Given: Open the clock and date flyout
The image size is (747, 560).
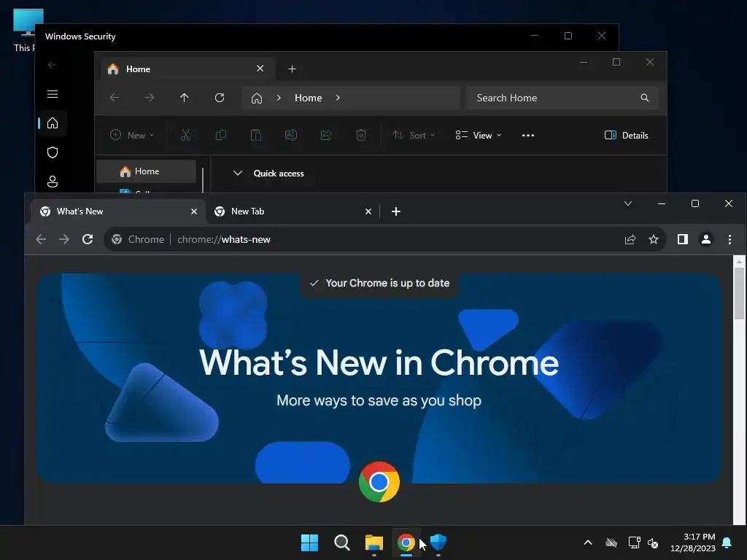Looking at the screenshot, I should 693,542.
